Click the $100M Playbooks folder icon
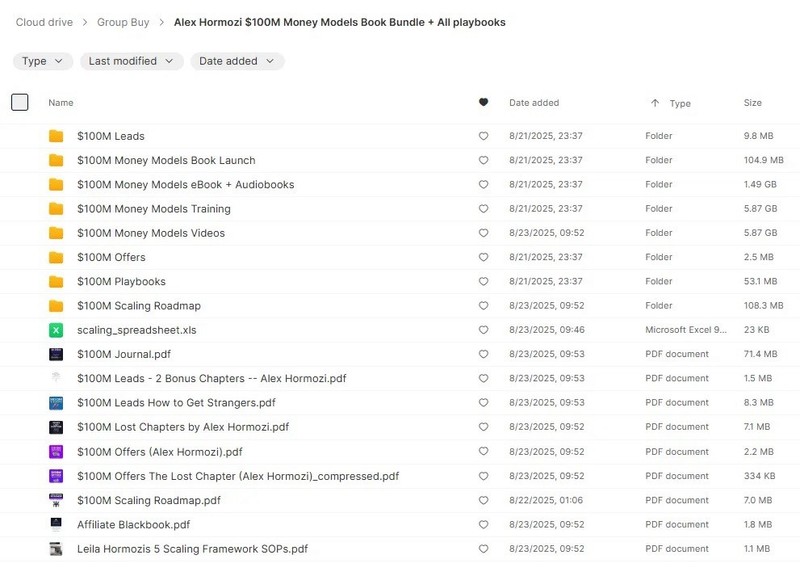The image size is (800, 576). tap(56, 281)
